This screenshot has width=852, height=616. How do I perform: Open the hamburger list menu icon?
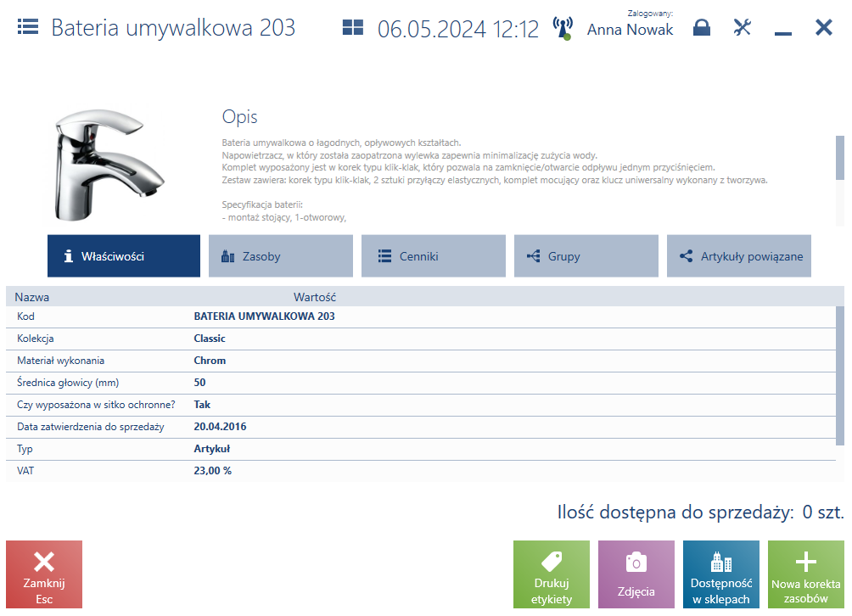coord(28,26)
